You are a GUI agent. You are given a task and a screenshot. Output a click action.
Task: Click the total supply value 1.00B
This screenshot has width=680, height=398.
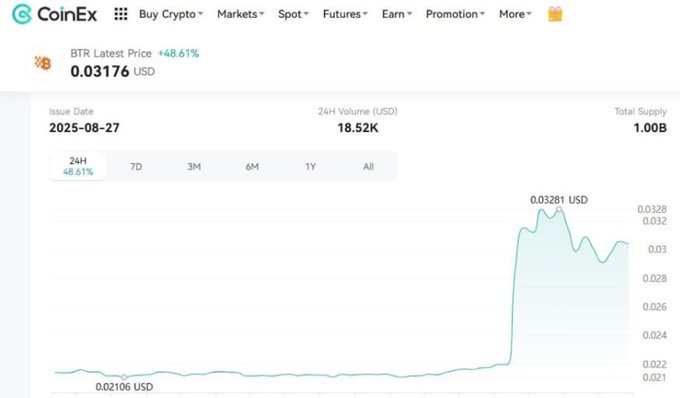(x=650, y=128)
